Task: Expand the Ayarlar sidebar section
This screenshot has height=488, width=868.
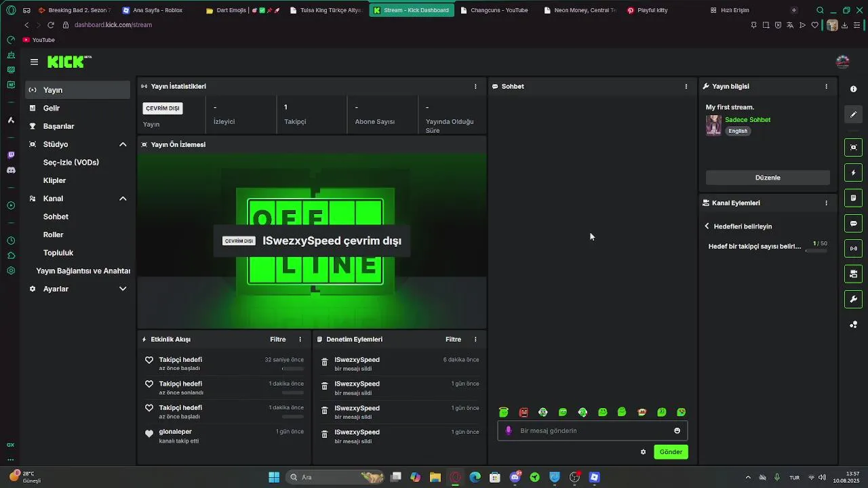Action: [123, 289]
